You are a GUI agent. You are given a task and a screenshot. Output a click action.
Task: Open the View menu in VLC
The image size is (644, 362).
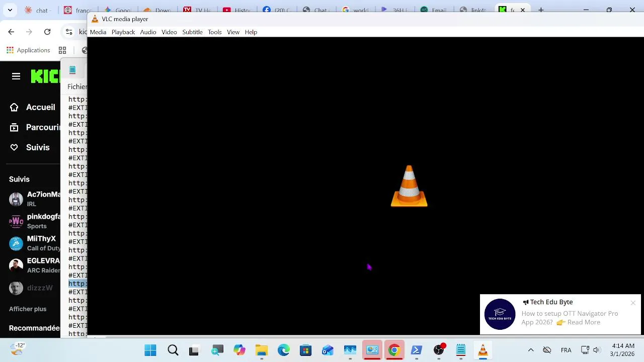(233, 32)
